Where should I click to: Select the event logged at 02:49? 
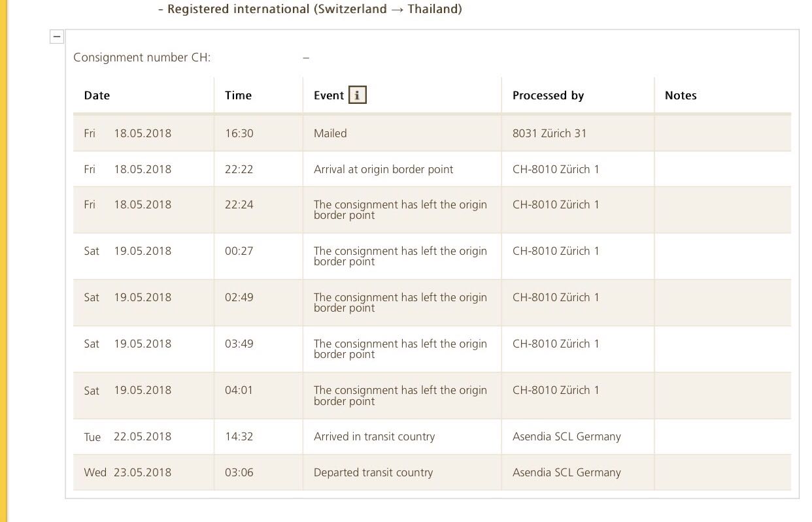point(400,302)
